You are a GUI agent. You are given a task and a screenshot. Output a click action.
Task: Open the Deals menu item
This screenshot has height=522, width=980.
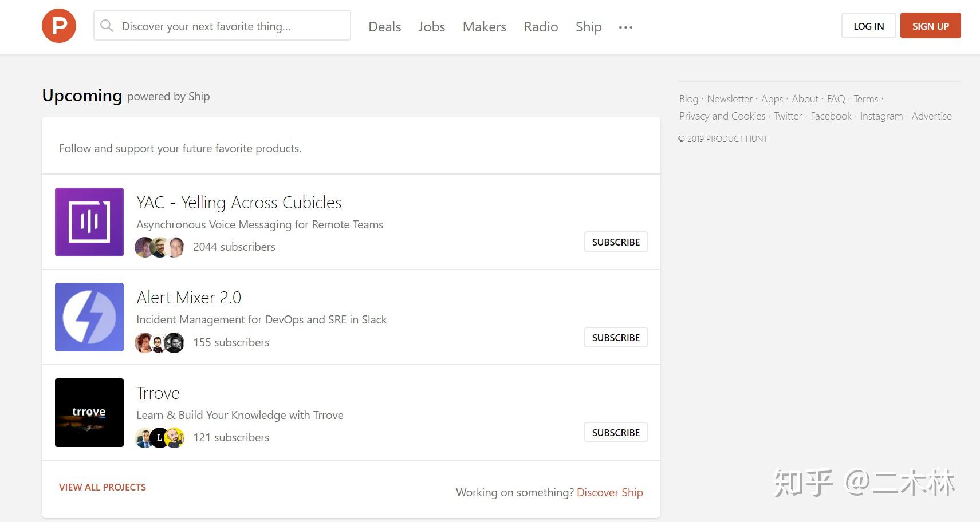384,27
